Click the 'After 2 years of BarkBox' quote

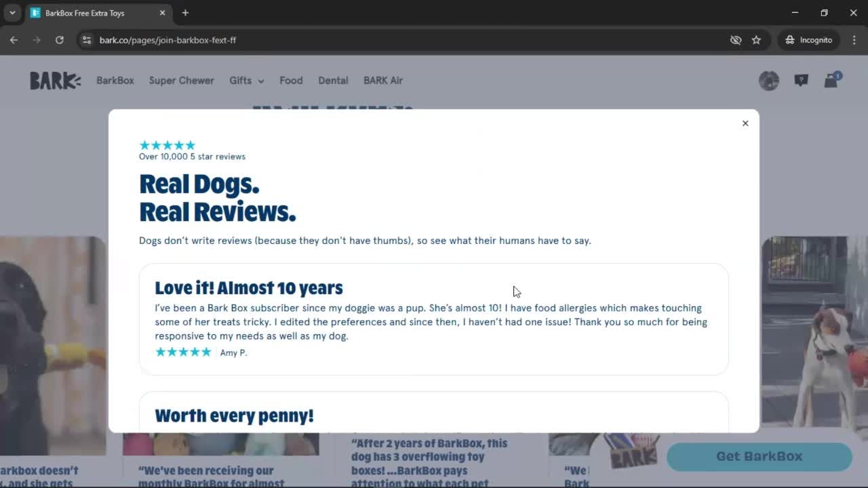[429, 464]
